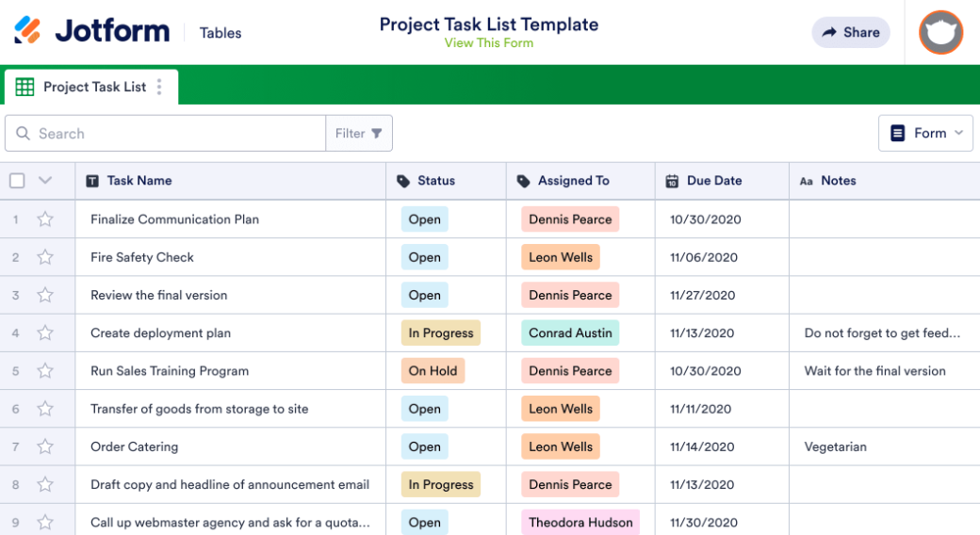Click the Status column tag icon

403,181
